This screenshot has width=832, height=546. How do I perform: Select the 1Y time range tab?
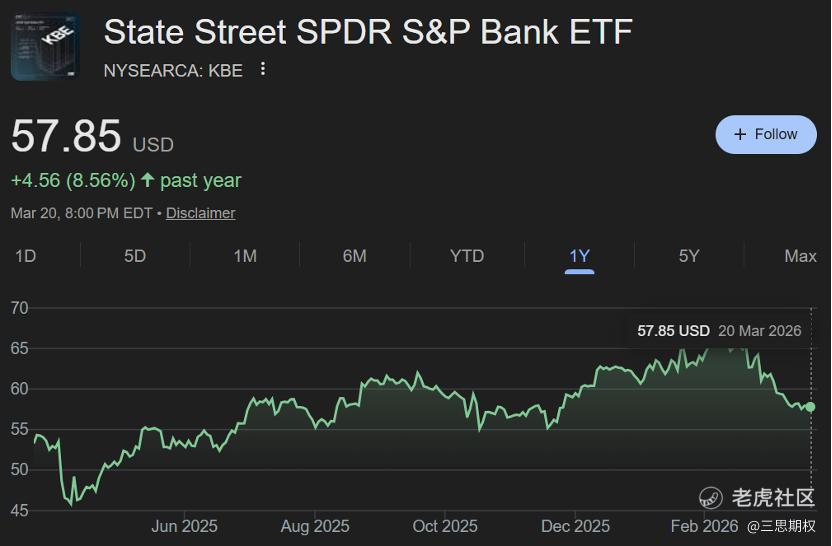click(x=579, y=256)
